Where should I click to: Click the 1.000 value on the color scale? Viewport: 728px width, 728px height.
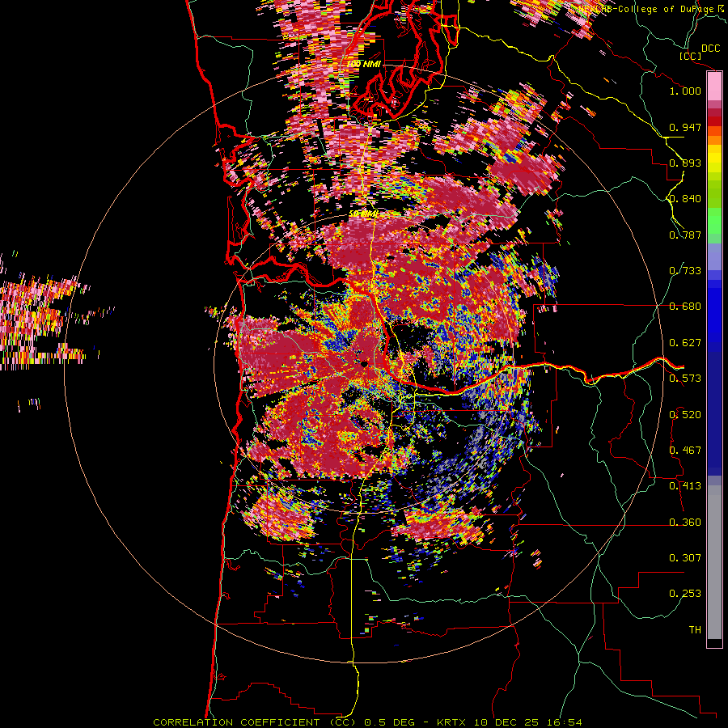685,91
